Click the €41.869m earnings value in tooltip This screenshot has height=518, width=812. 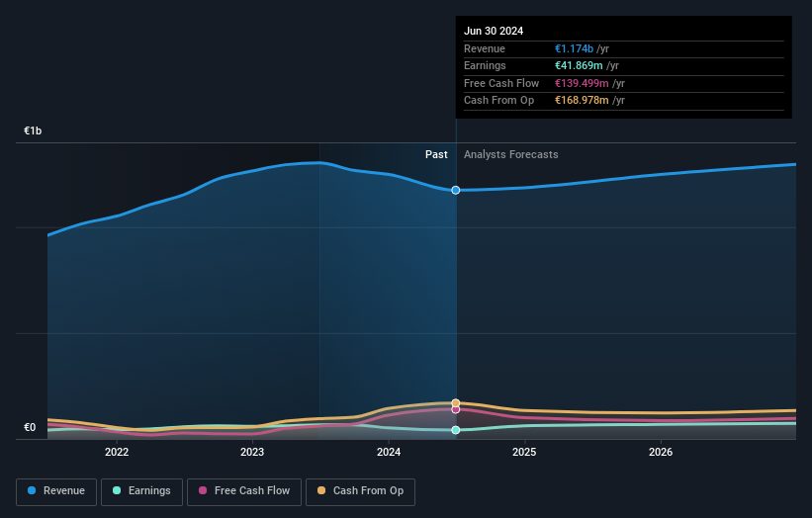pyautogui.click(x=579, y=65)
